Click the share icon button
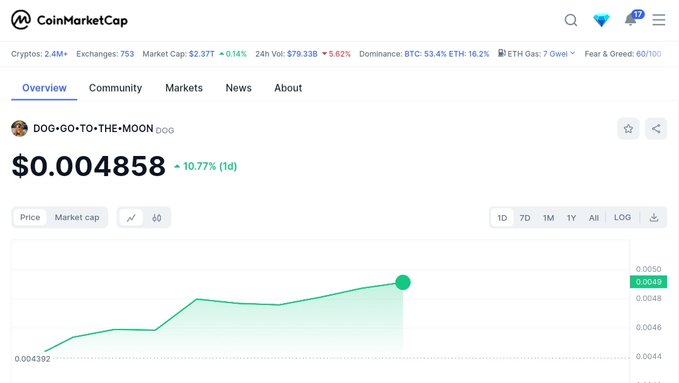679x383 pixels. coord(656,129)
